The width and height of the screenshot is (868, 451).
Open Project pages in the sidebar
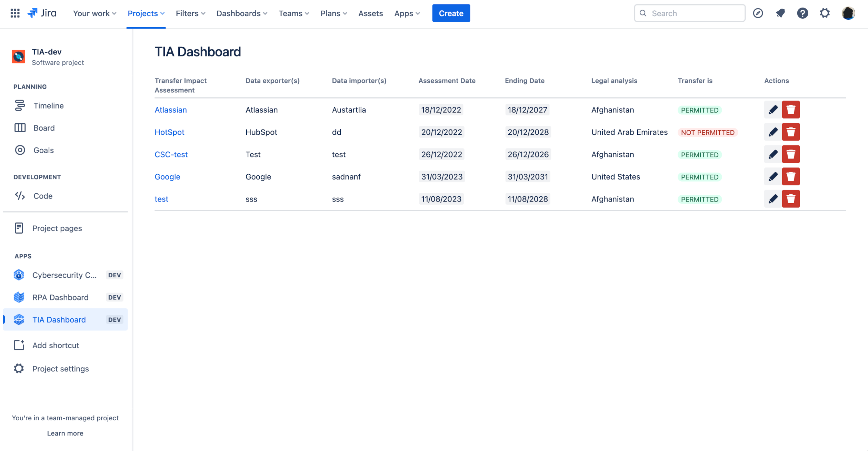[x=65, y=228]
